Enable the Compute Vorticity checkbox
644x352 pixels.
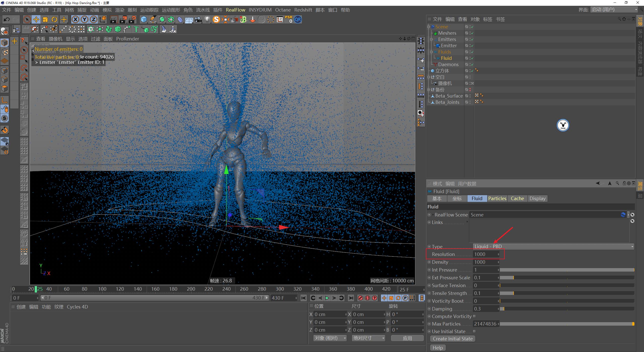tap(474, 316)
